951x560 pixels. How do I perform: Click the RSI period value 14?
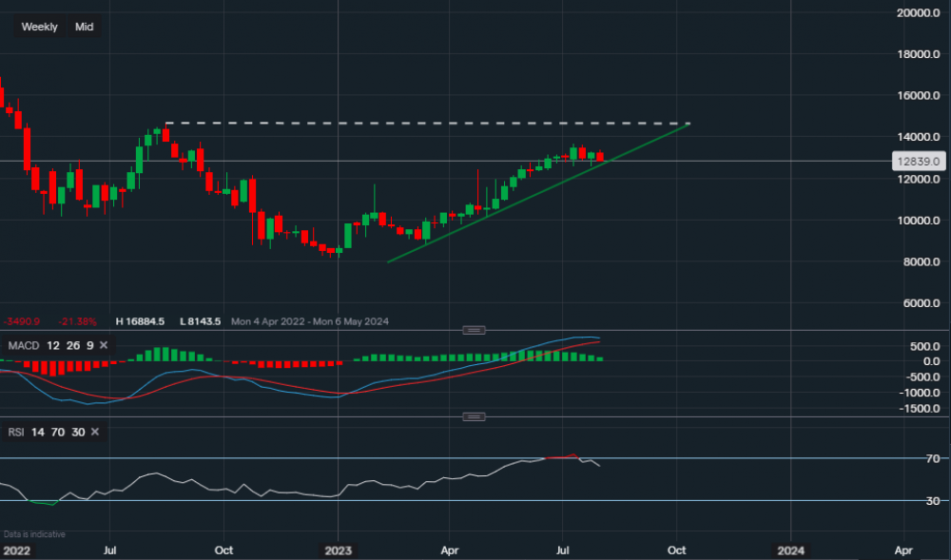(x=37, y=432)
